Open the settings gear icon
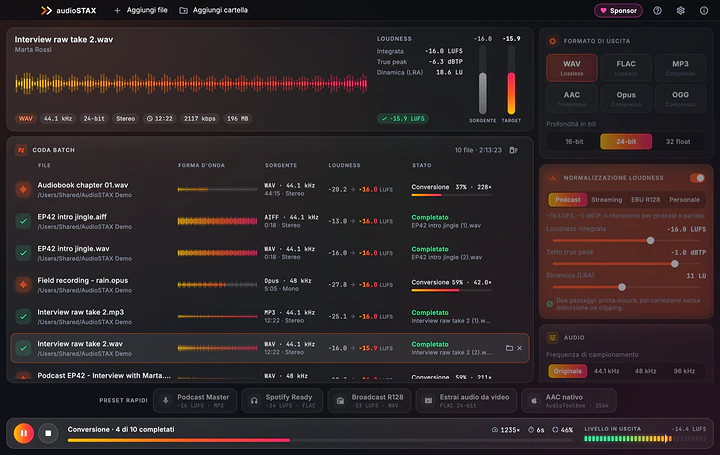This screenshot has height=455, width=720. pos(681,11)
